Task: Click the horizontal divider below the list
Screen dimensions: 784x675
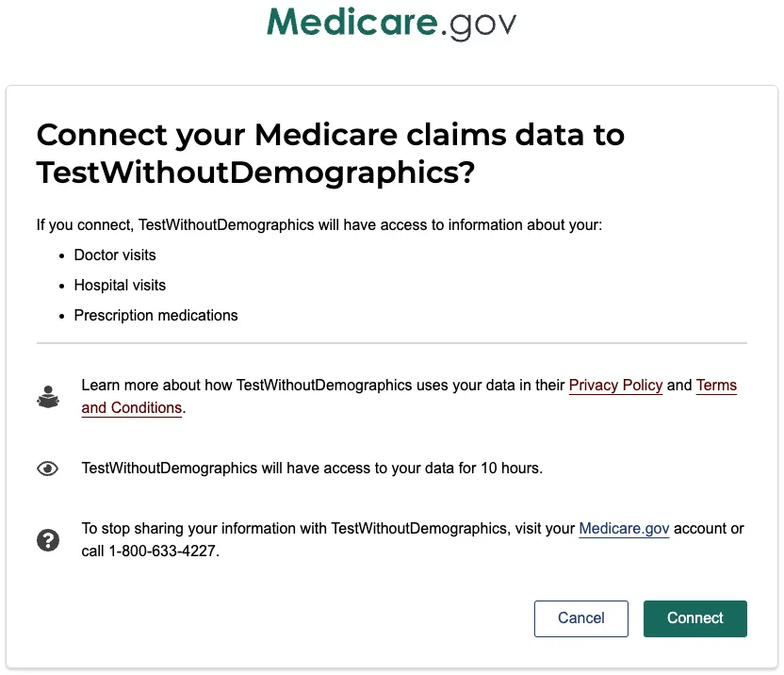Action: click(391, 343)
